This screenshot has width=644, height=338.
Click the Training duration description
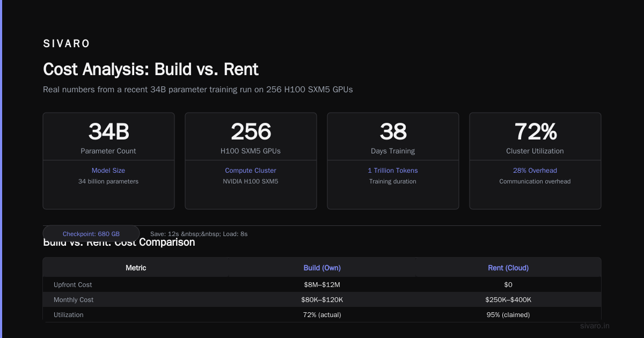(x=393, y=181)
